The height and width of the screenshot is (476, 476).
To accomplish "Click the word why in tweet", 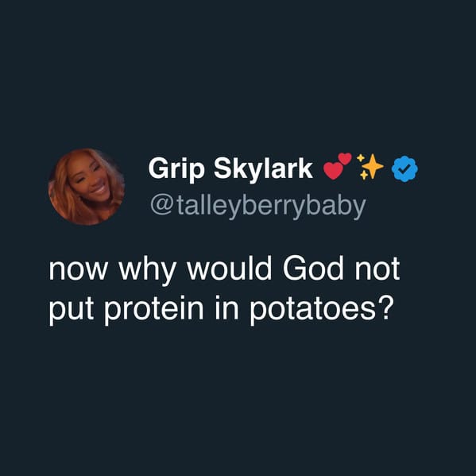I will coord(147,270).
